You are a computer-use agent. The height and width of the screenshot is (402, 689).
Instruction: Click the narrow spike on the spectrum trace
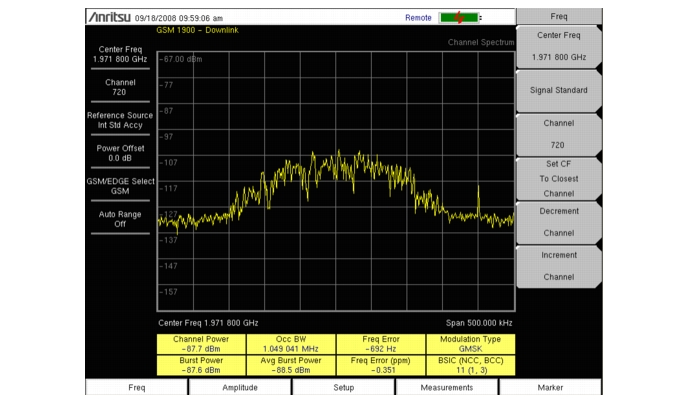point(479,200)
